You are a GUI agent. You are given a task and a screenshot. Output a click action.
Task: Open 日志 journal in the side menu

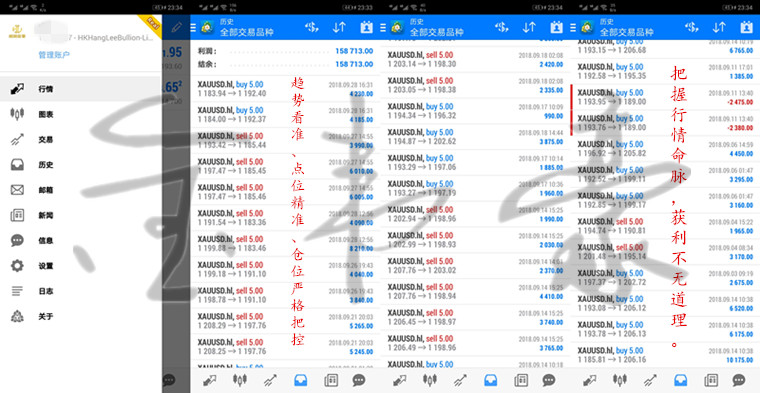(x=80, y=291)
